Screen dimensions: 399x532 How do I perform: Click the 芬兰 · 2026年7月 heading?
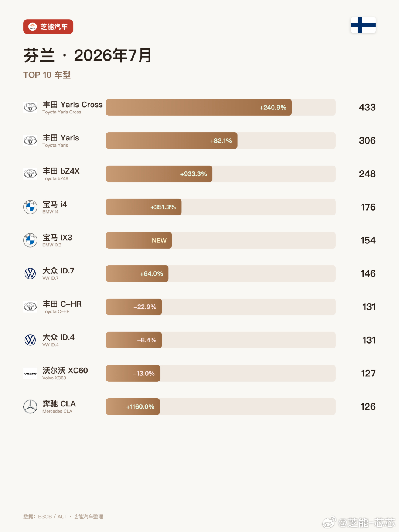click(88, 55)
